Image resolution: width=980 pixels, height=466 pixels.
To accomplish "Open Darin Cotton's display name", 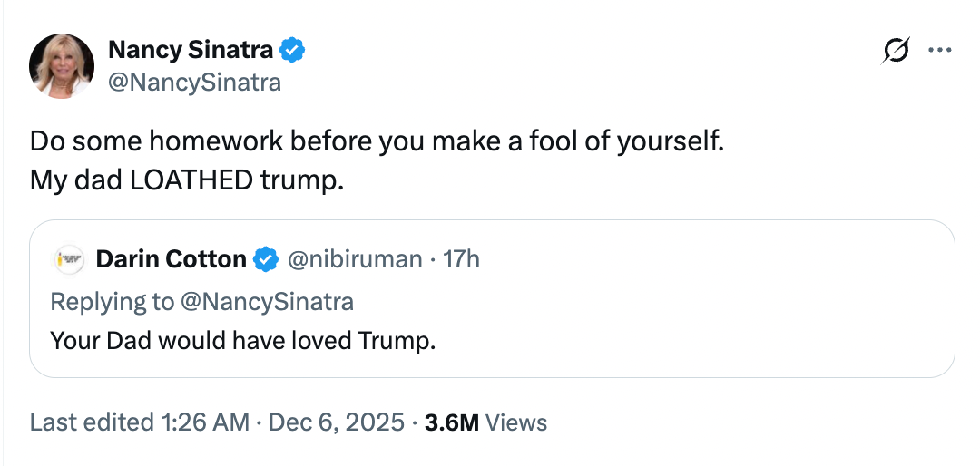I will click(x=171, y=259).
